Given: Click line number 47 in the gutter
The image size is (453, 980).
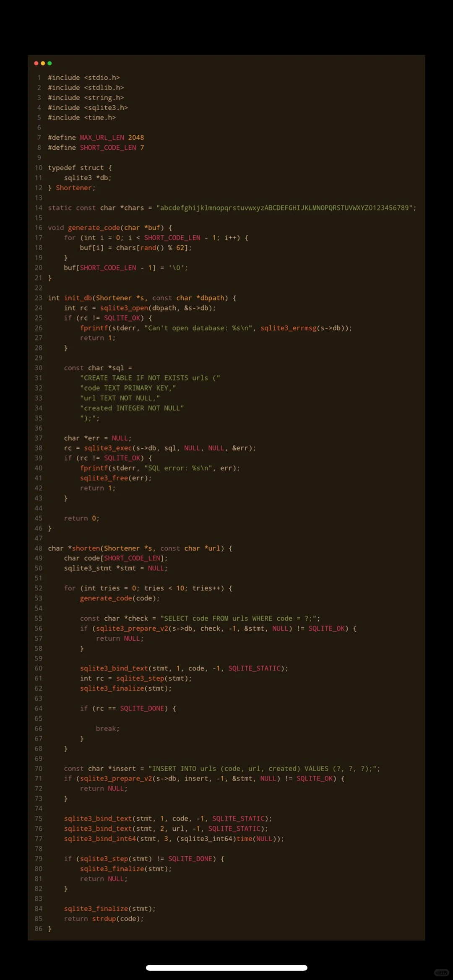Looking at the screenshot, I should coord(39,538).
